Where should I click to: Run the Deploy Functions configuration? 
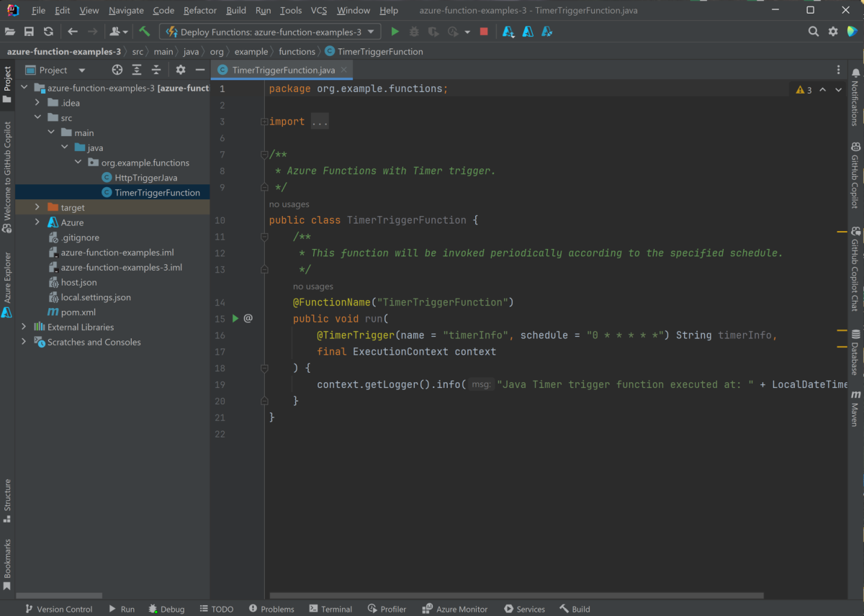pos(394,31)
